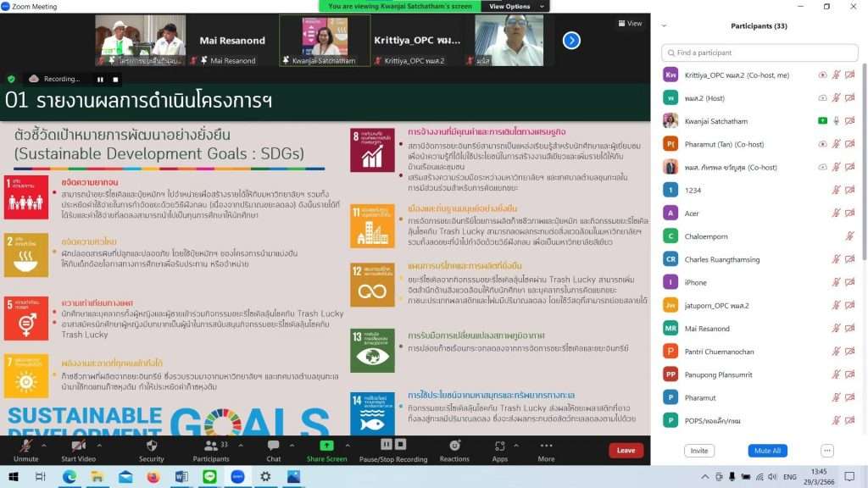868x488 pixels.
Task: Show next video thumbnails with blue arrow
Action: click(571, 41)
